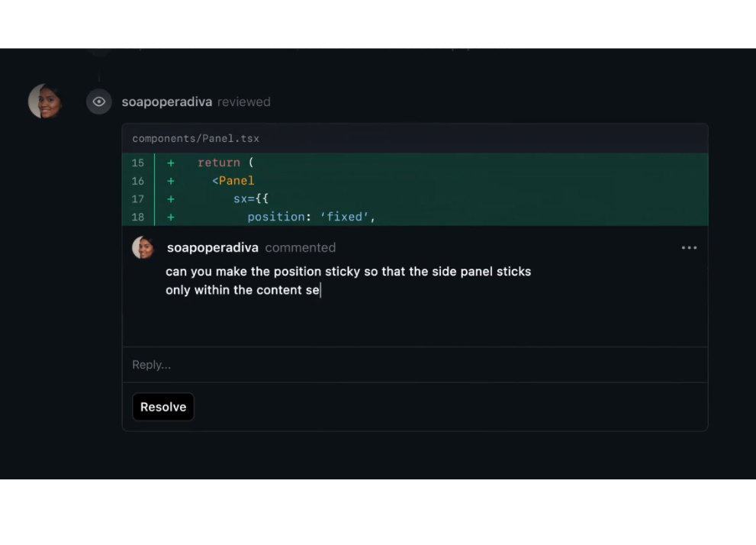Open the comment's three-dot options menu
The height and width of the screenshot is (545, 756).
pyautogui.click(x=689, y=247)
